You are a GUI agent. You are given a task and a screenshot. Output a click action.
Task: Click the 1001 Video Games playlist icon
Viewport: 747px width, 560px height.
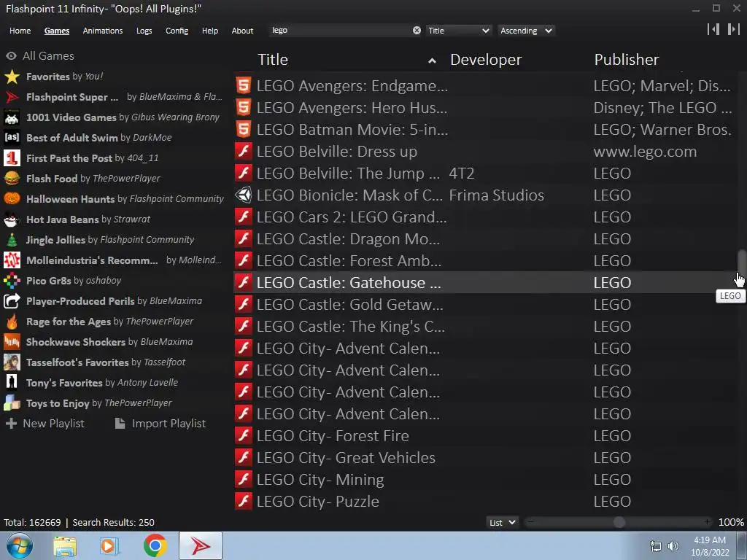(12, 117)
